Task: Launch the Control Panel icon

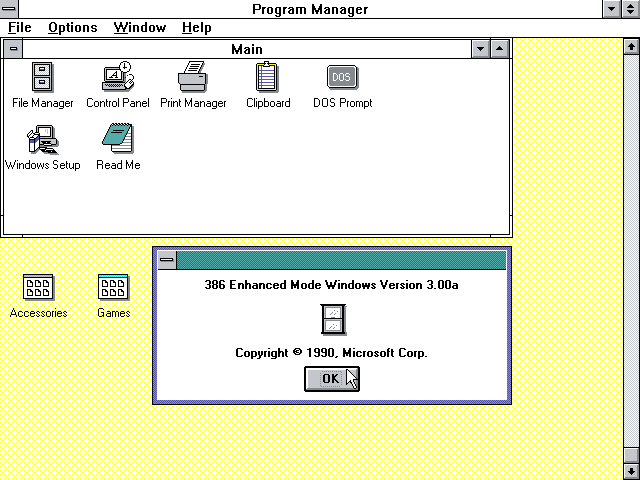Action: pos(118,76)
